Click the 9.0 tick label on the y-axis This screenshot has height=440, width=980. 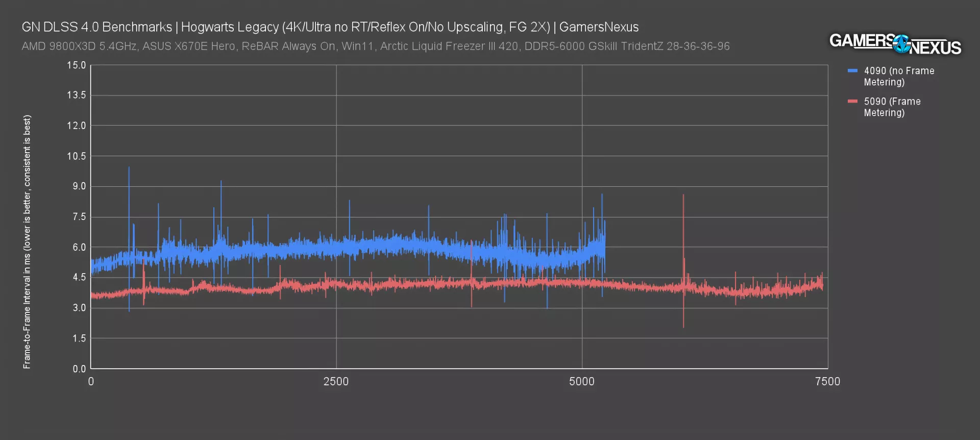click(79, 186)
